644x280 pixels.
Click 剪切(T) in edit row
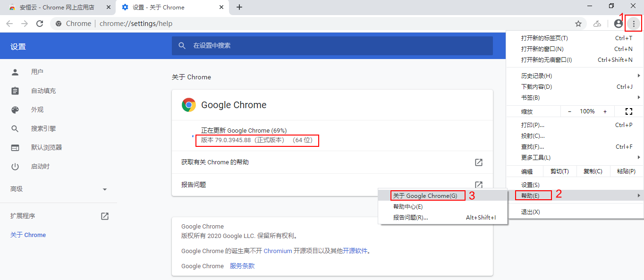point(559,171)
